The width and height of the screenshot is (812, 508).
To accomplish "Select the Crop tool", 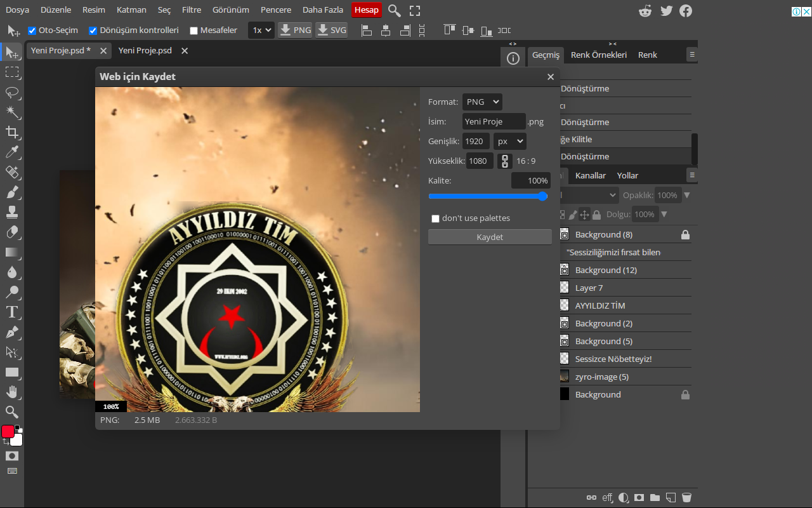I will 12,132.
